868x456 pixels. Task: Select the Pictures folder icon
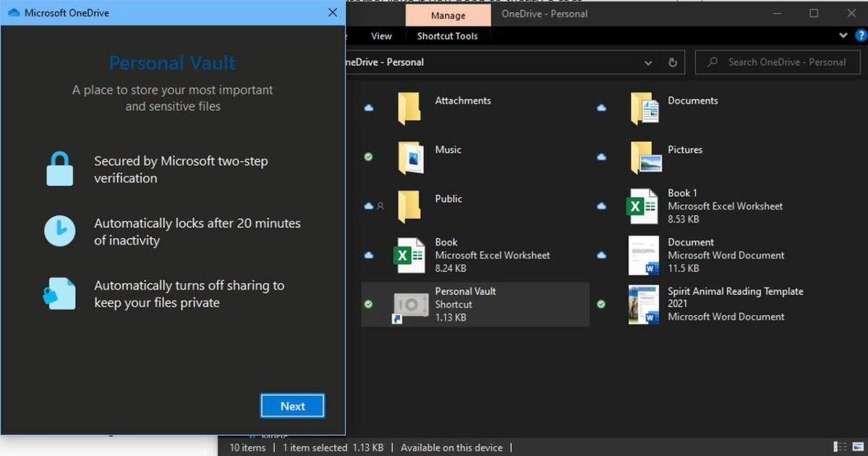[x=645, y=158]
